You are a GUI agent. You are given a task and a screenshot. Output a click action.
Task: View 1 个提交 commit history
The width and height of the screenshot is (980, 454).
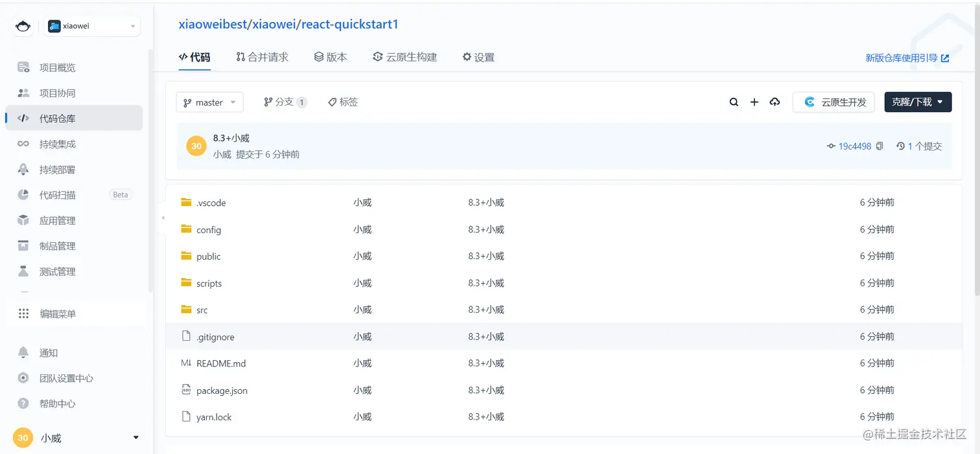tap(919, 146)
